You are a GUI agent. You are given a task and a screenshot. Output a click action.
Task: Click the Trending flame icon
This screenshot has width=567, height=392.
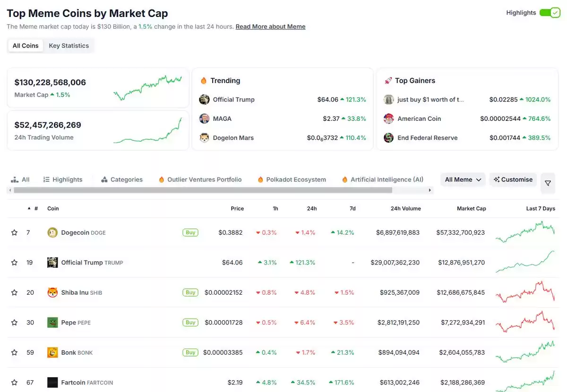coord(204,81)
